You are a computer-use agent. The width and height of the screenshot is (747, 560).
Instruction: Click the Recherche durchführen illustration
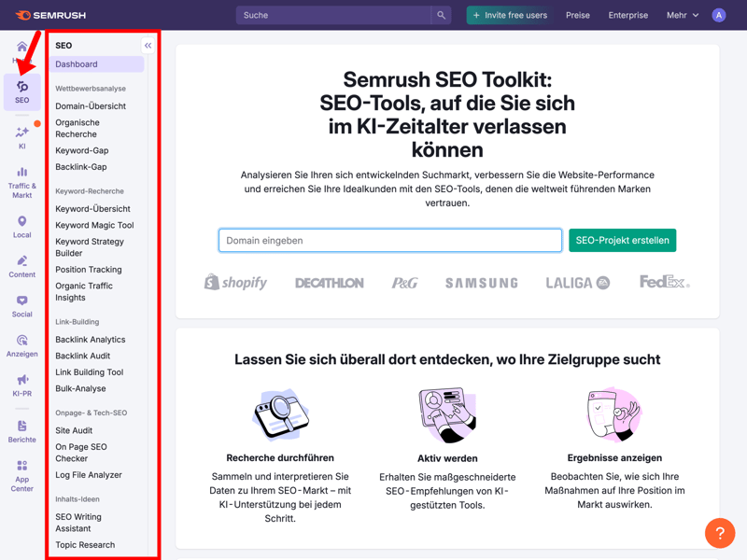coord(280,414)
